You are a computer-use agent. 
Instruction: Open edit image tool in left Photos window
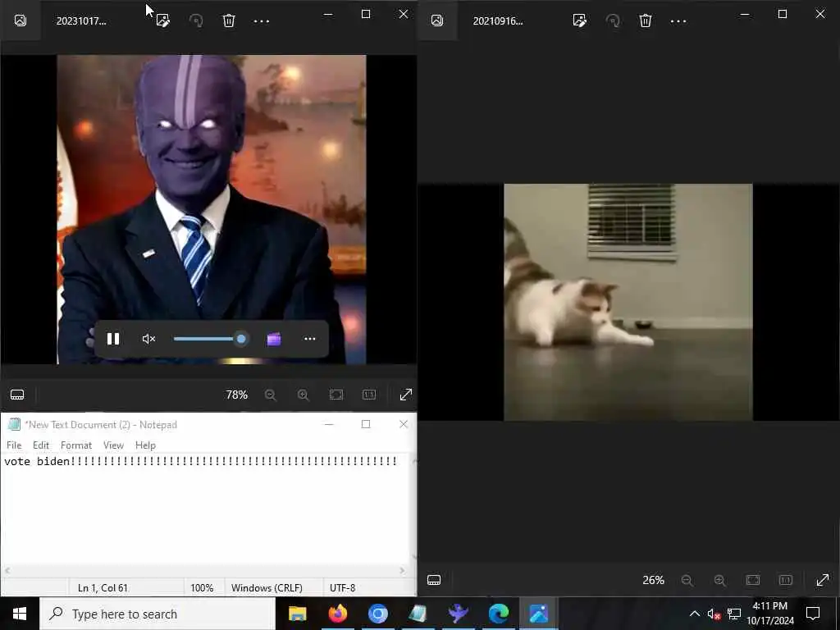tap(163, 21)
